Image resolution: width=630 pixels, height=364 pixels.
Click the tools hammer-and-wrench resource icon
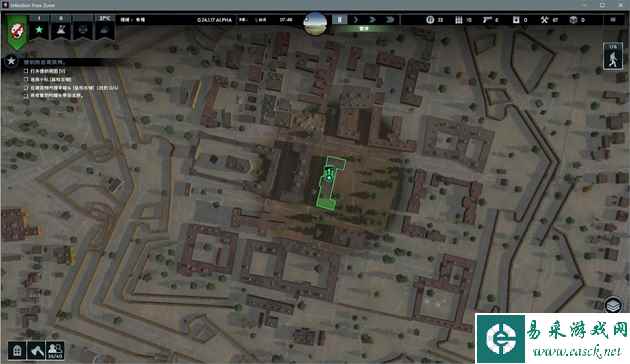tap(544, 20)
